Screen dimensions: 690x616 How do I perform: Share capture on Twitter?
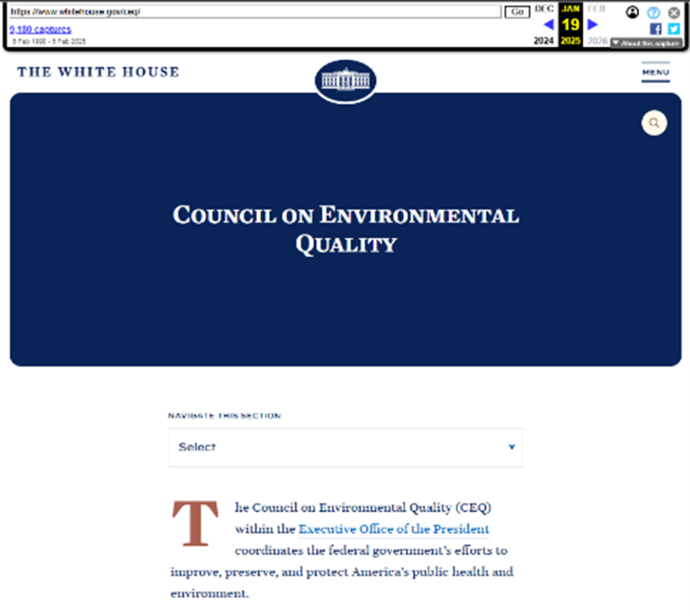click(x=674, y=28)
